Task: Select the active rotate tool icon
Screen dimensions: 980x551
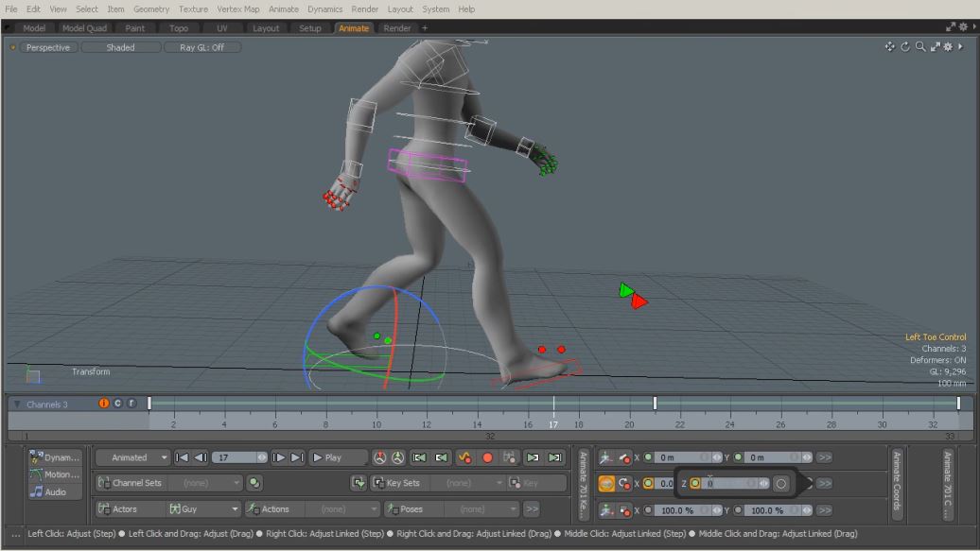Action: pos(606,483)
